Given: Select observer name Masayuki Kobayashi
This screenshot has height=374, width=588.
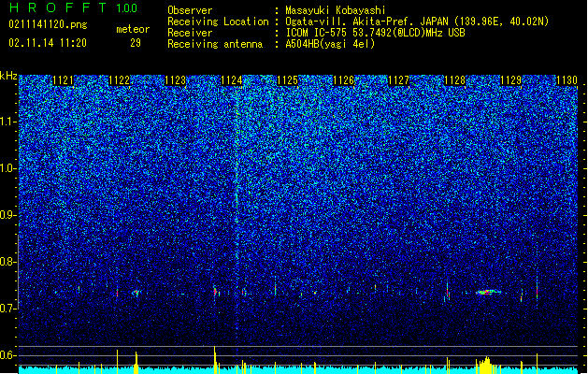Looking at the screenshot, I should [336, 10].
